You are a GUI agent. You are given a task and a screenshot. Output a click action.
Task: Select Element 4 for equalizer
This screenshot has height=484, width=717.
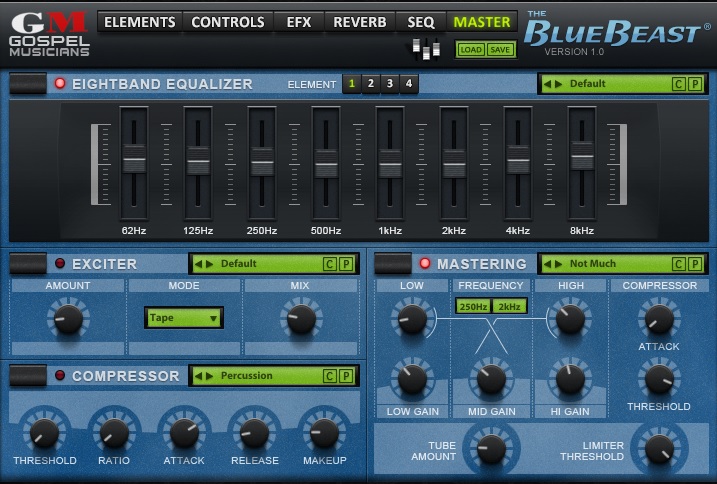point(409,84)
